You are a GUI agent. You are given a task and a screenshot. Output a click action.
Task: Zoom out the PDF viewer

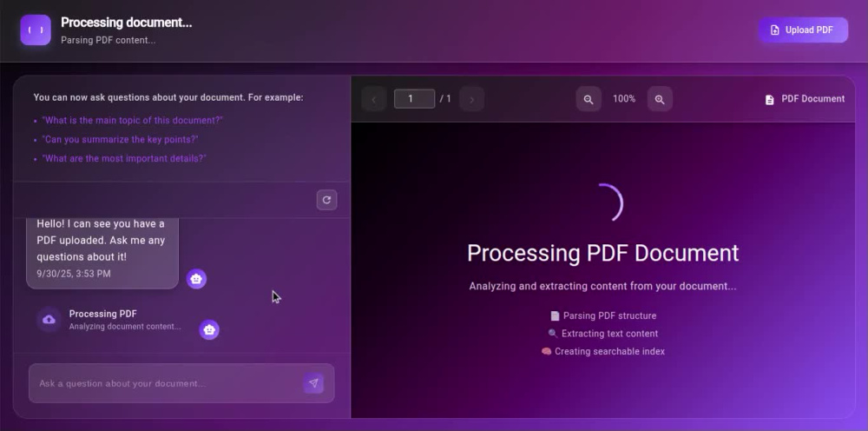(589, 99)
